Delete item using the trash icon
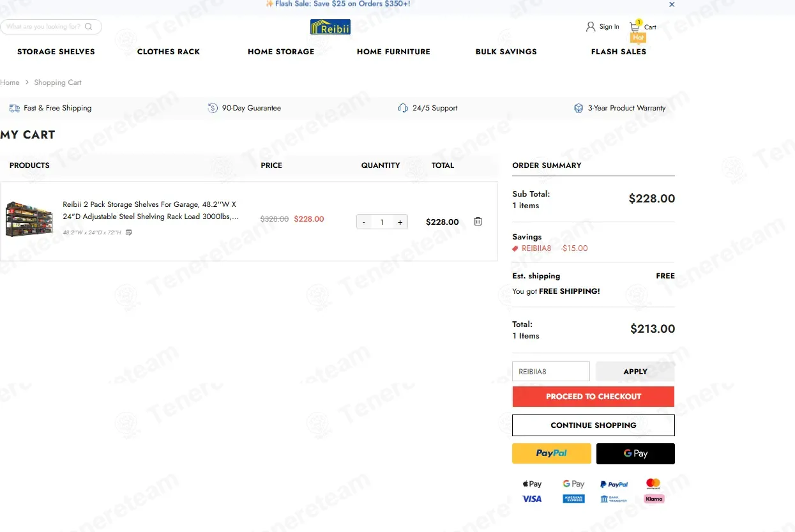Image resolution: width=795 pixels, height=532 pixels. pyautogui.click(x=478, y=222)
